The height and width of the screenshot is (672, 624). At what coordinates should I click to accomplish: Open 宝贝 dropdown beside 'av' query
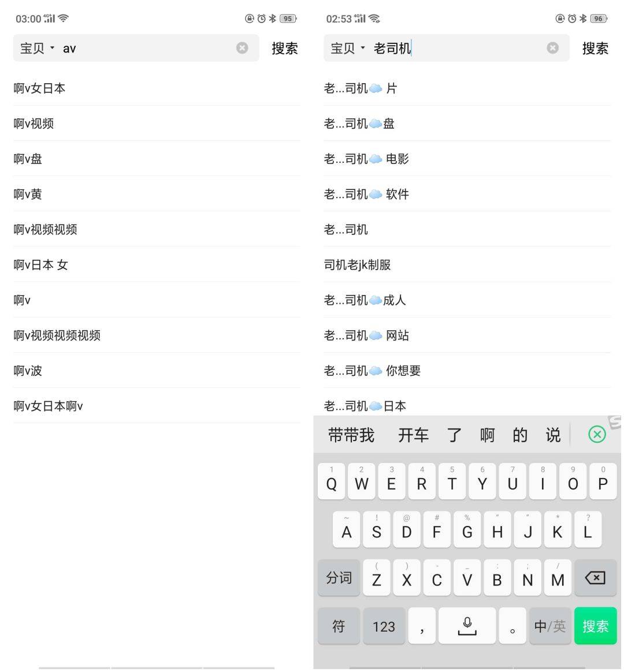point(37,48)
